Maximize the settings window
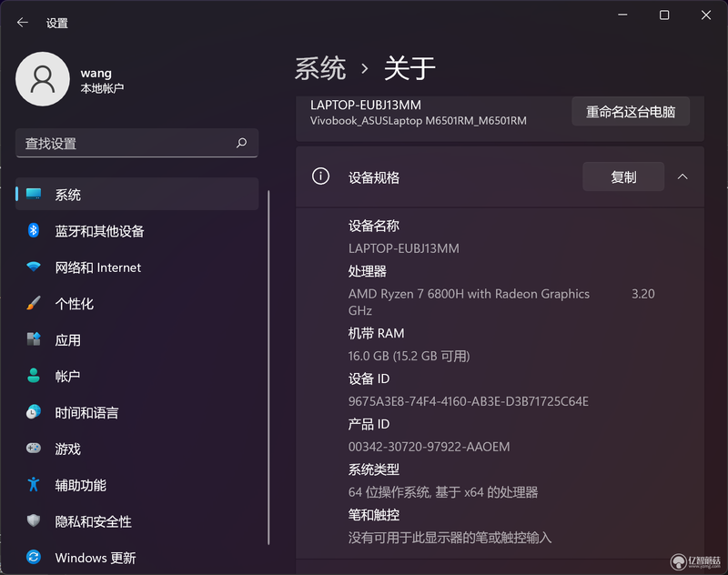Image resolution: width=728 pixels, height=575 pixels. click(x=664, y=15)
